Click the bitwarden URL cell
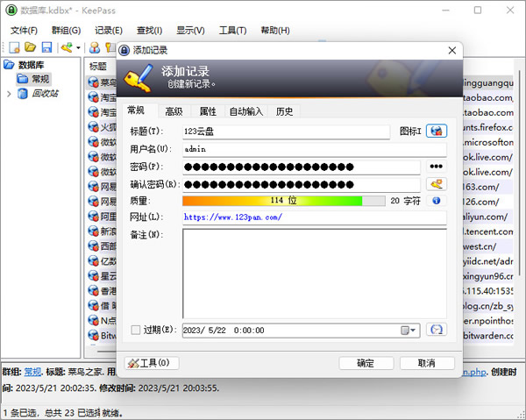The image size is (526, 420). [488, 336]
